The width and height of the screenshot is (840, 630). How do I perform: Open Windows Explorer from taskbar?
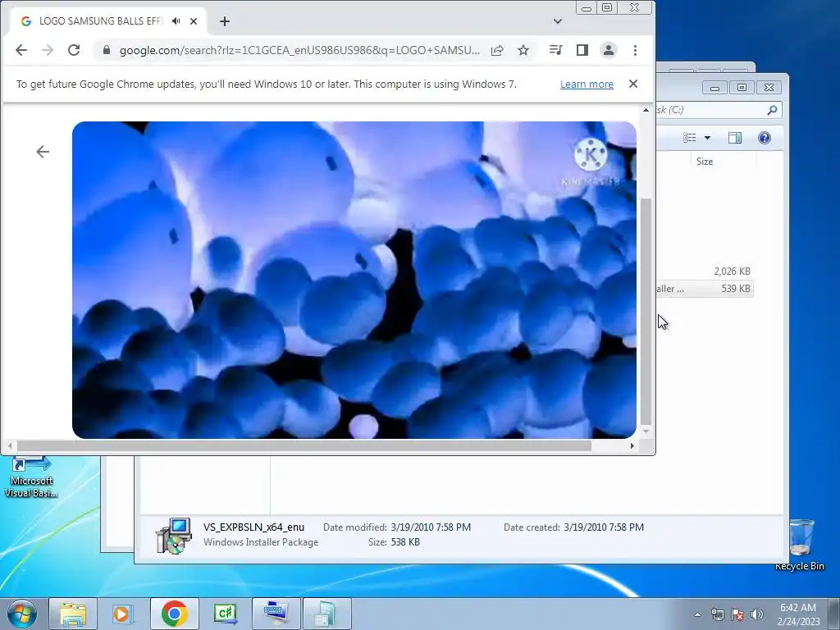click(73, 614)
